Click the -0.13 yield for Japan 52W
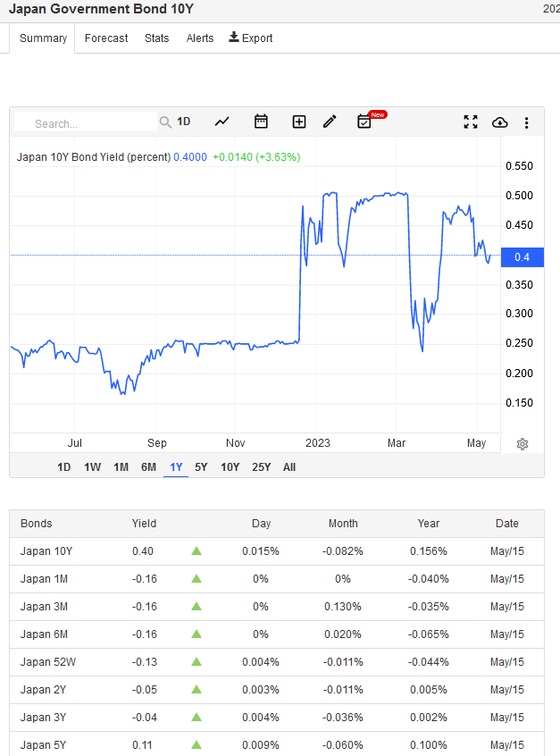The image size is (560, 756). click(x=145, y=662)
